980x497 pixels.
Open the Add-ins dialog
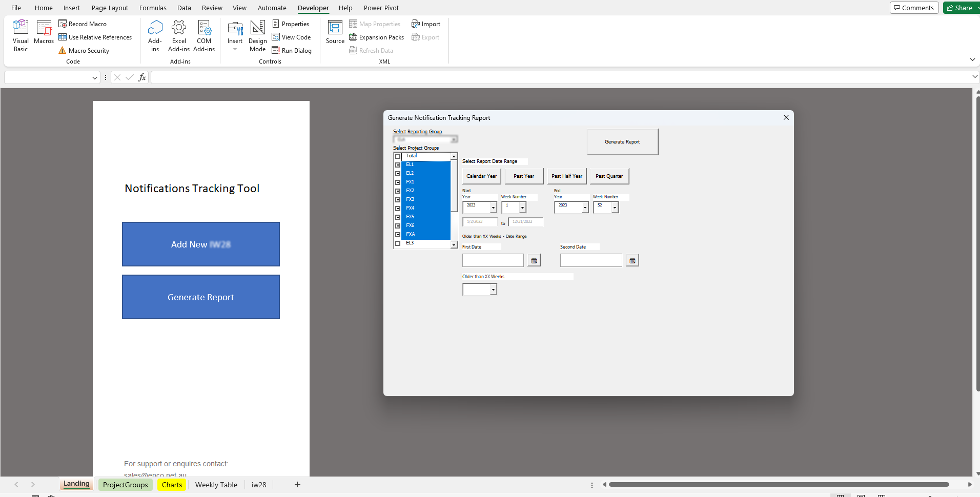pyautogui.click(x=155, y=36)
